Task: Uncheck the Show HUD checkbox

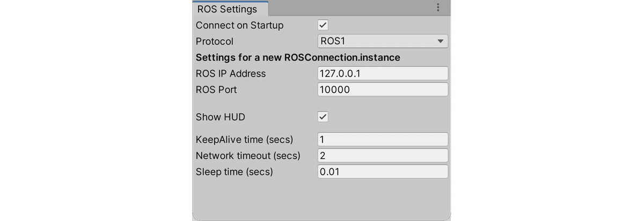Action: coord(323,117)
